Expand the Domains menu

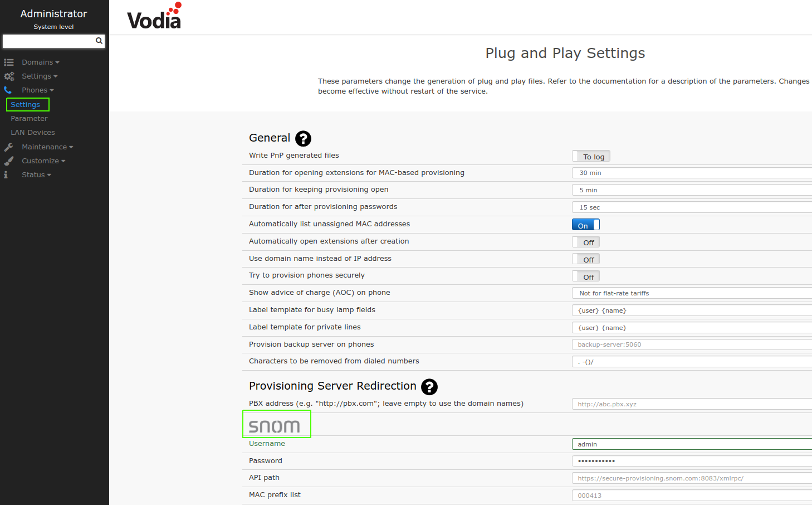[41, 62]
